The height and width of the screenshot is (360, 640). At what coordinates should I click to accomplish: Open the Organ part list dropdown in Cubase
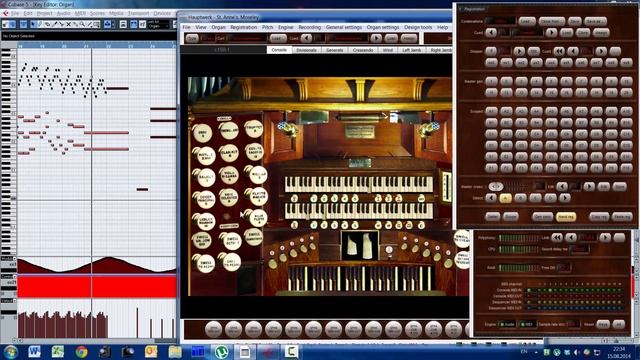click(x=158, y=24)
